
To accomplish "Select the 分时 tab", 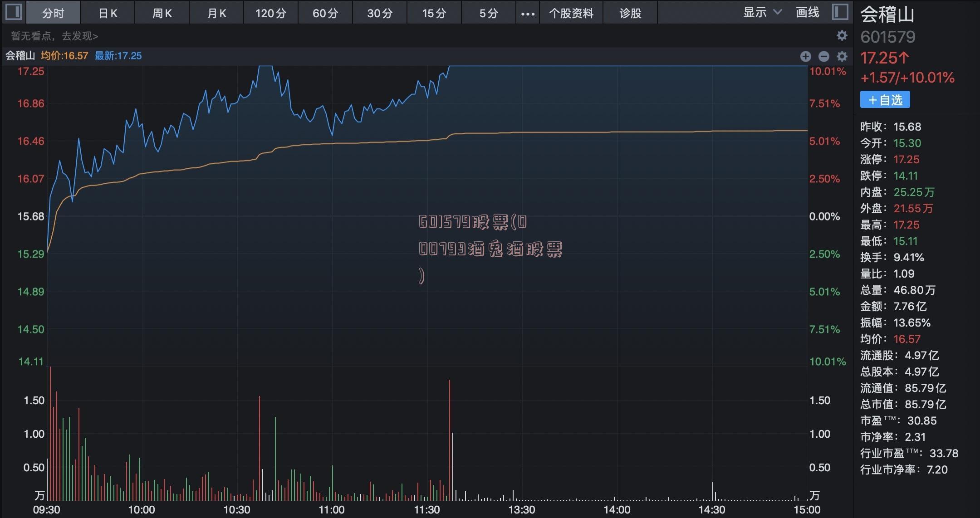I will click(53, 13).
